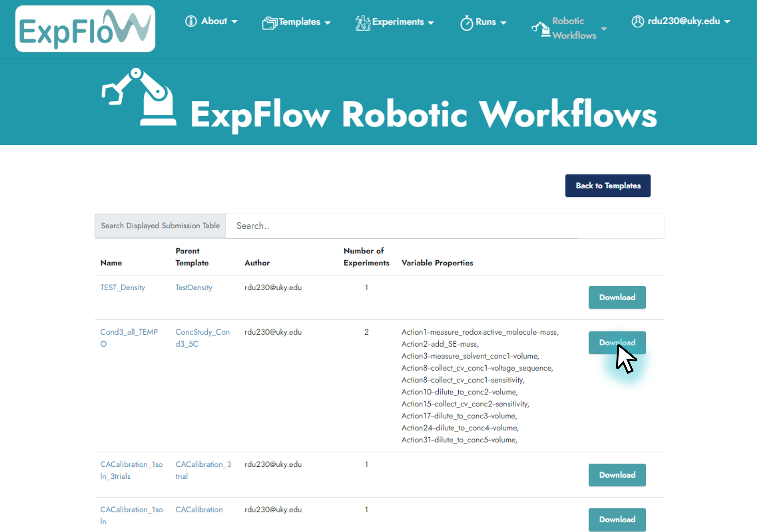Click the ExpFlow logo
The width and height of the screenshot is (757, 532).
click(x=85, y=28)
